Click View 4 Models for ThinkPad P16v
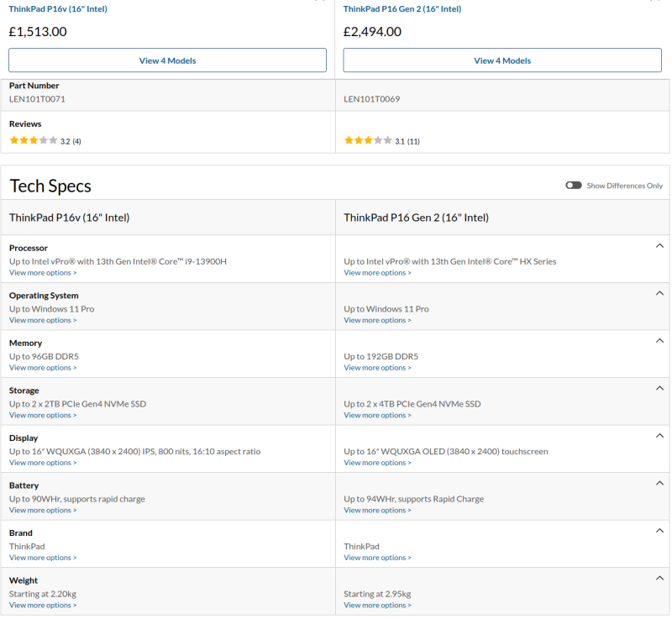 point(167,60)
